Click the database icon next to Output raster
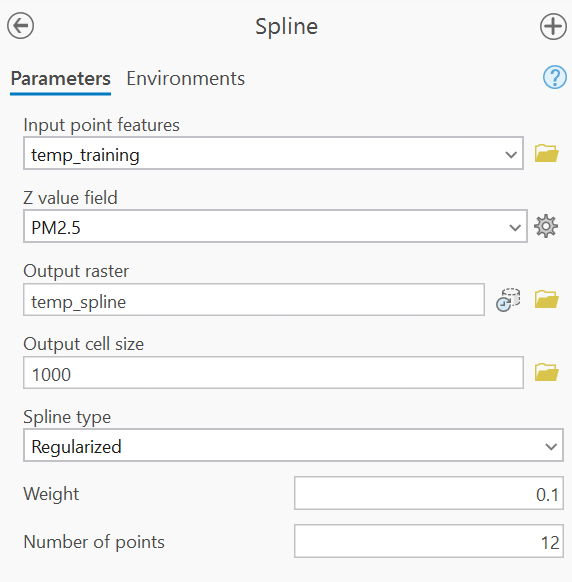 [508, 300]
